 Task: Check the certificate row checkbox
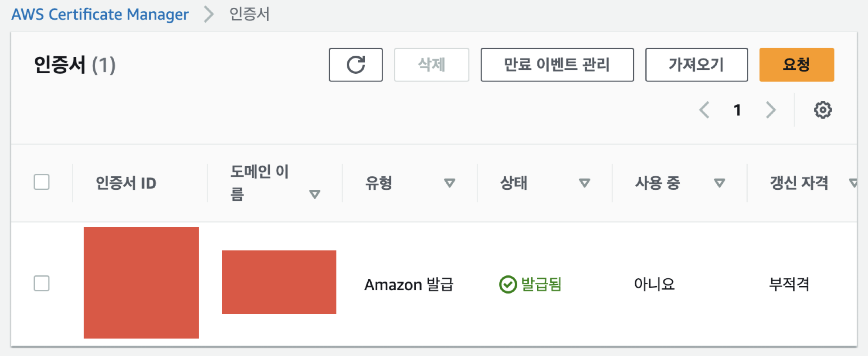(42, 284)
